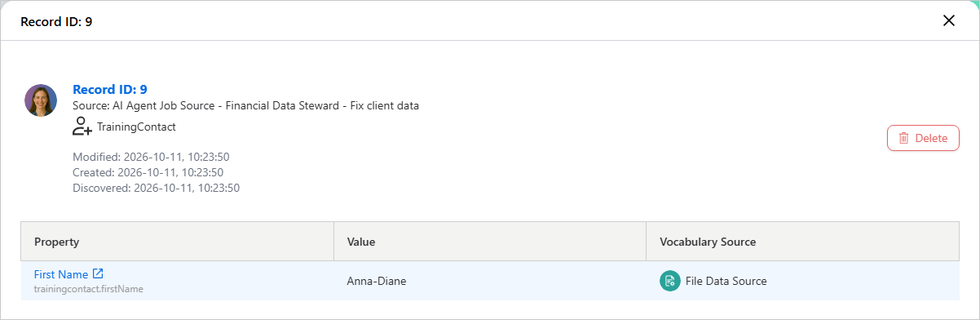Screen dimensions: 980x320
Task: Click the add-person icon beside TrainingContact
Action: point(82,127)
